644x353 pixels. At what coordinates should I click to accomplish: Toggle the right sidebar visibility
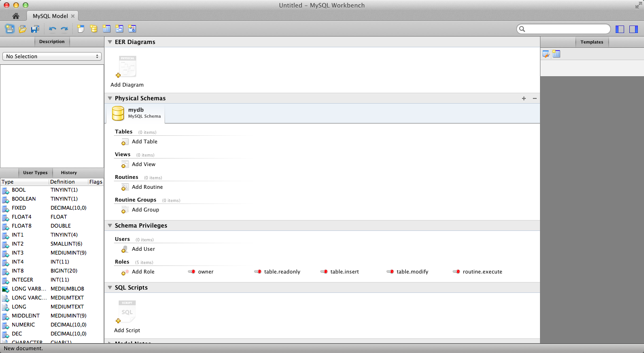click(634, 29)
